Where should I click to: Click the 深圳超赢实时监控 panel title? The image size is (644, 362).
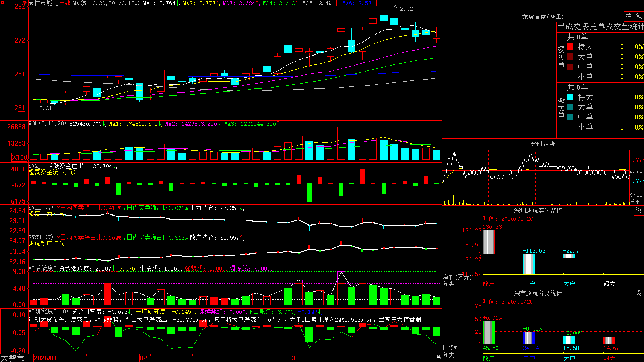point(538,210)
